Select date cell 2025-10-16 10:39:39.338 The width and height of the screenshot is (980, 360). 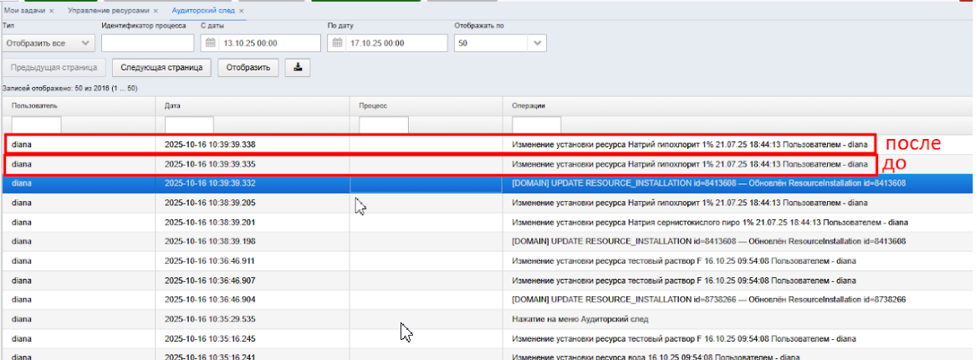(x=210, y=145)
